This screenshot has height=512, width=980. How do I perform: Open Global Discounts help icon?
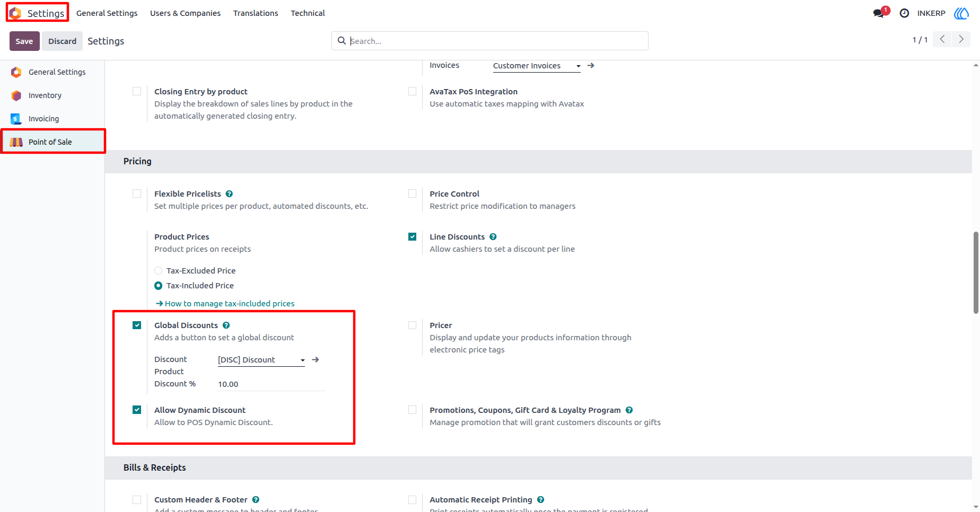pyautogui.click(x=226, y=325)
